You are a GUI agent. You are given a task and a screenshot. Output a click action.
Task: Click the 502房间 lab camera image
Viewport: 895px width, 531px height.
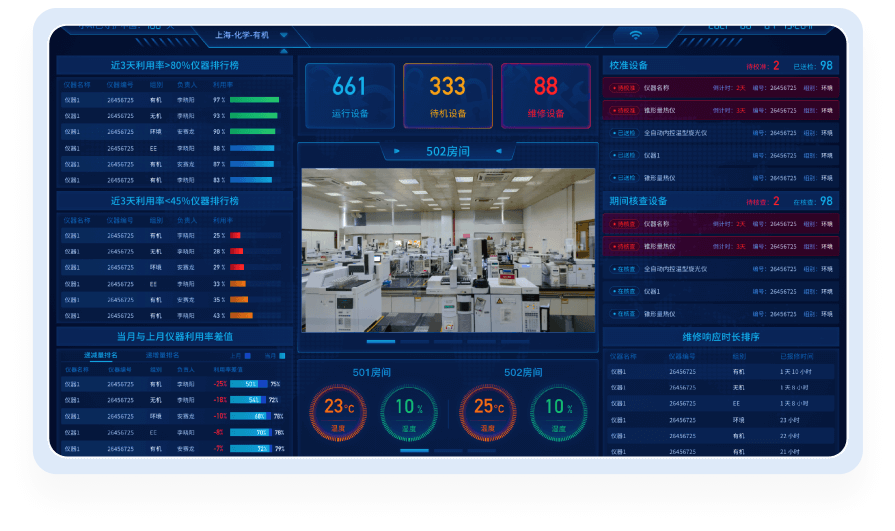point(448,250)
